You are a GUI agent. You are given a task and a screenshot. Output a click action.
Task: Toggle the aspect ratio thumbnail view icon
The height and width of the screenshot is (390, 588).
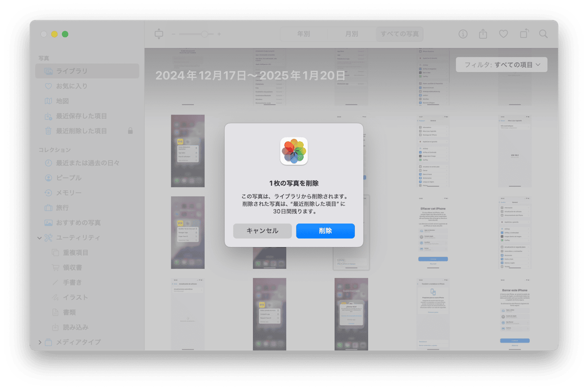coord(159,34)
